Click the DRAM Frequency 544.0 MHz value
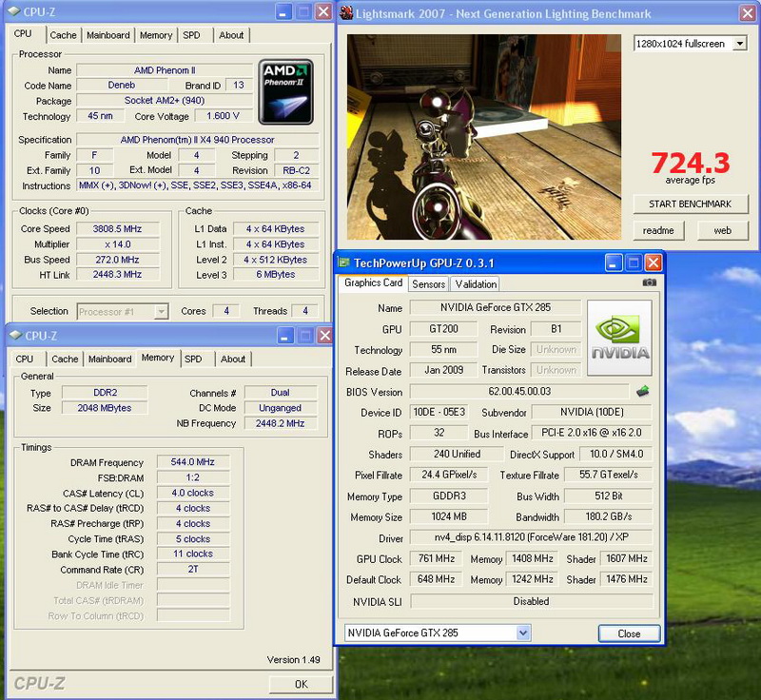761x700 pixels. (x=193, y=462)
